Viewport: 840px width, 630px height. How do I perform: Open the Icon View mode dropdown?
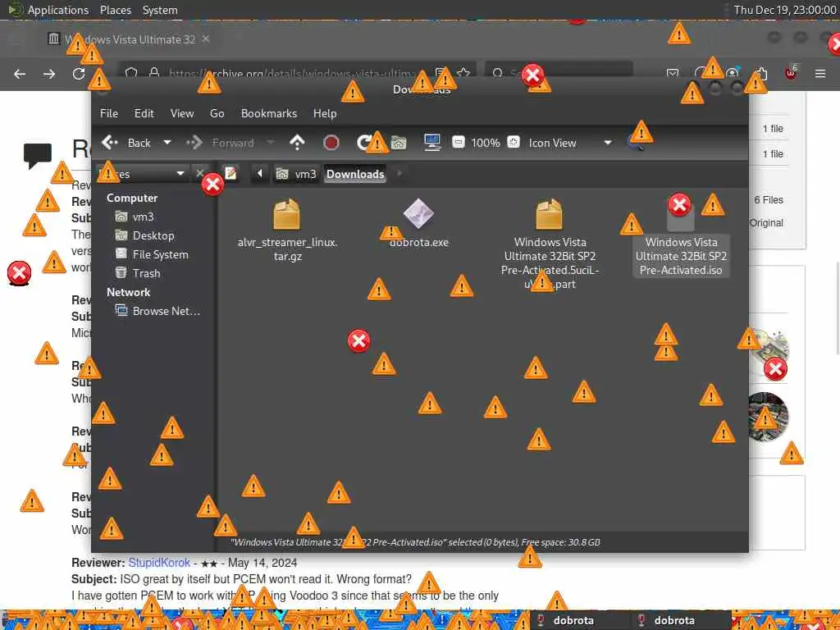[570, 143]
